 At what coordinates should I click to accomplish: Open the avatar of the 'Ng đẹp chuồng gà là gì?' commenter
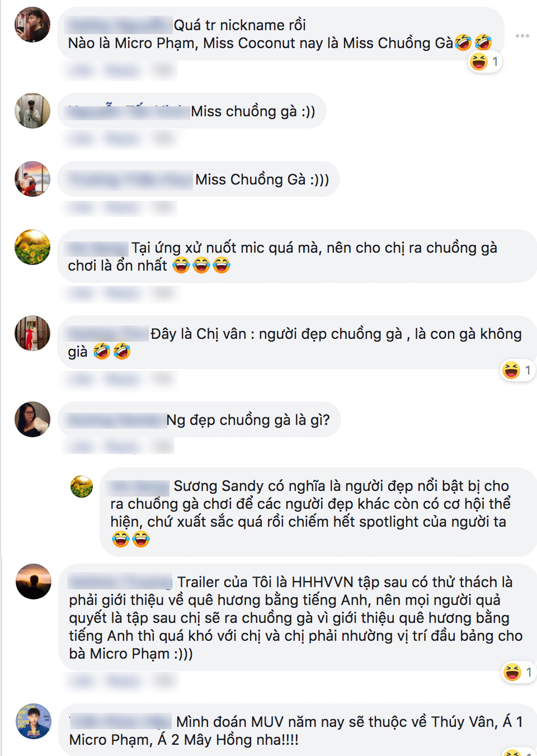[32, 419]
